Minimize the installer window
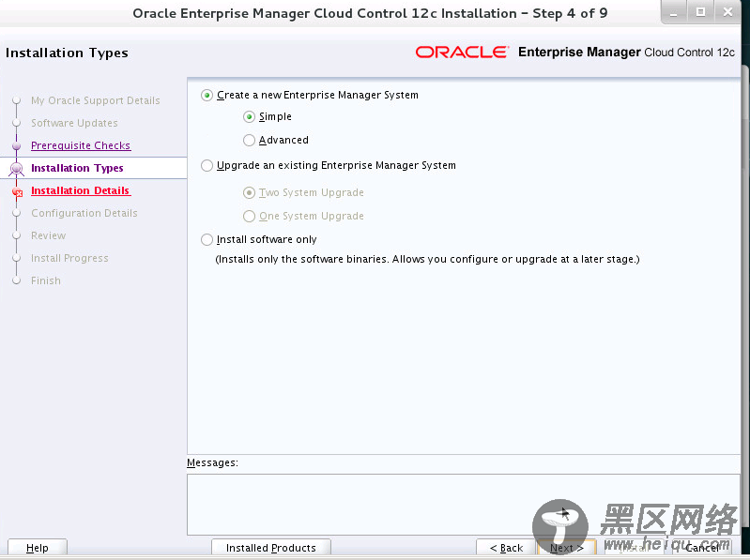The image size is (750, 560). (x=673, y=13)
